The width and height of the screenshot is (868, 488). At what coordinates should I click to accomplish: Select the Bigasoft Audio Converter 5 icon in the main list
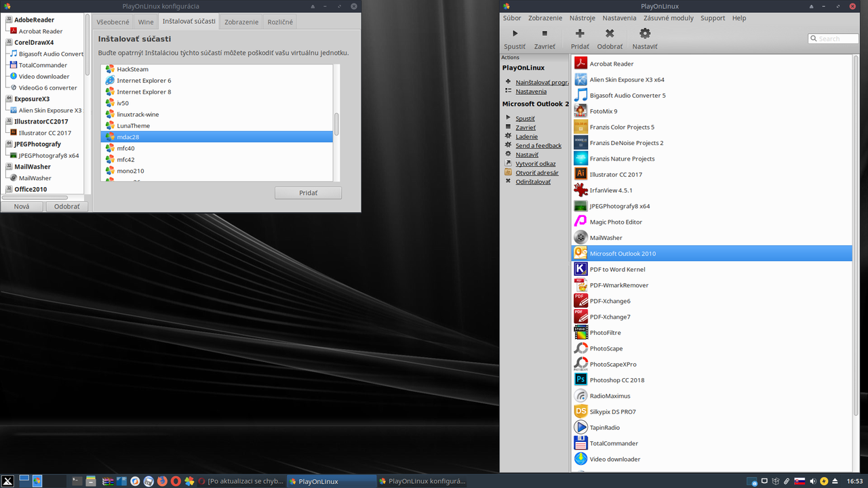pos(580,95)
